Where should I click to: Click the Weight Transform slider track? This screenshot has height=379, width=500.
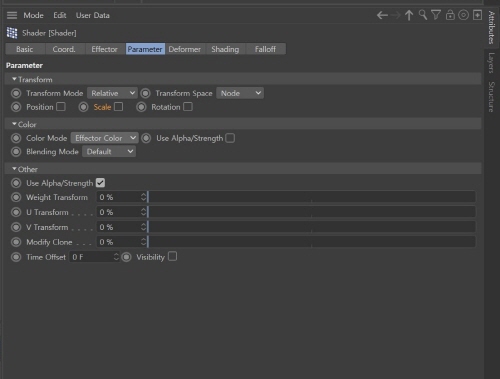(x=311, y=197)
